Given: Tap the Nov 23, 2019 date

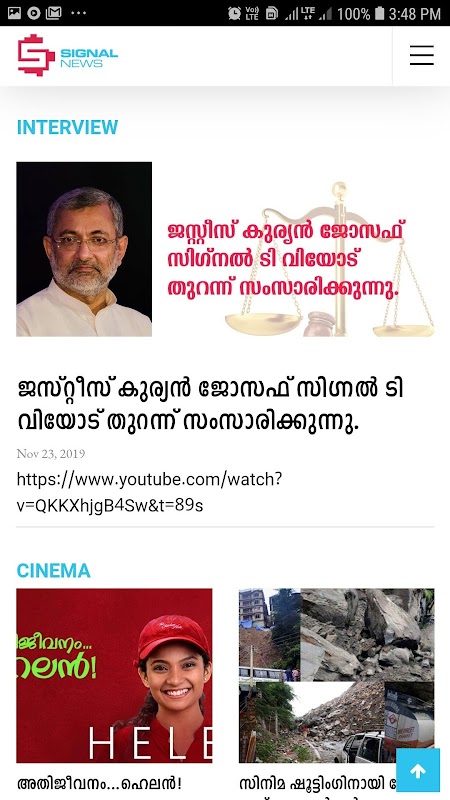Looking at the screenshot, I should coord(51,454).
